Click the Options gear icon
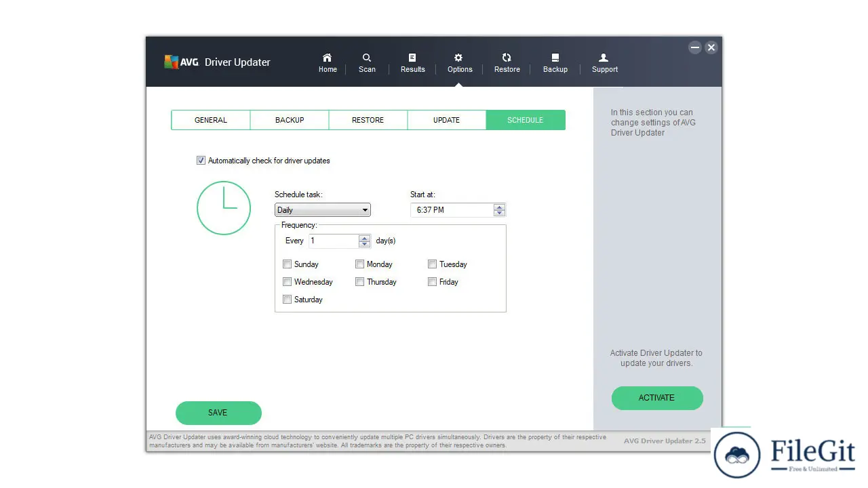868x488 pixels. point(458,58)
